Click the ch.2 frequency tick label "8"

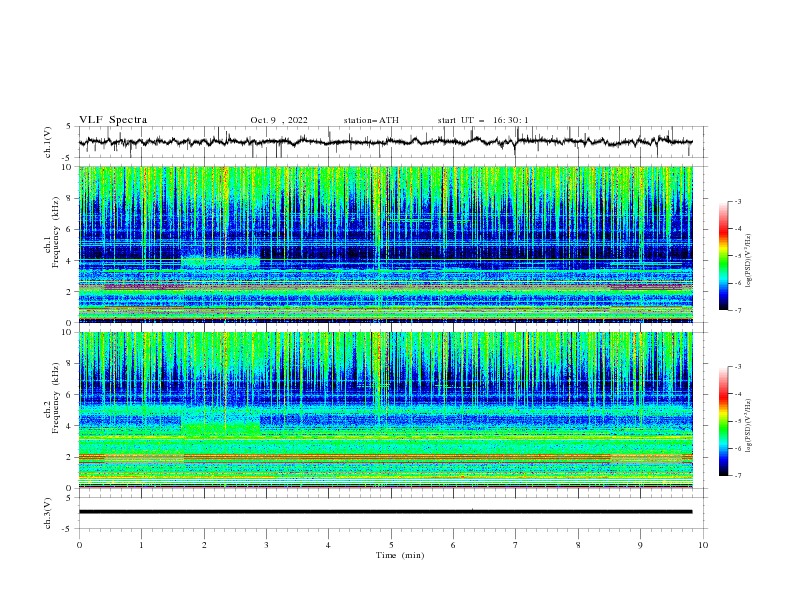coord(69,364)
